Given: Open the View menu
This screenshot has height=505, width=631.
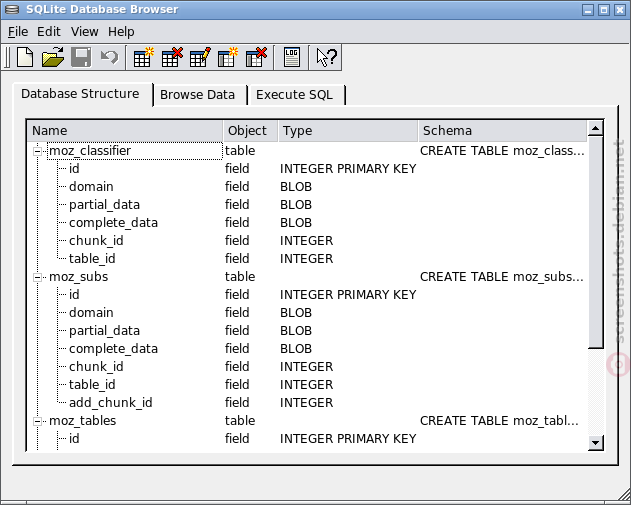Looking at the screenshot, I should 85,31.
